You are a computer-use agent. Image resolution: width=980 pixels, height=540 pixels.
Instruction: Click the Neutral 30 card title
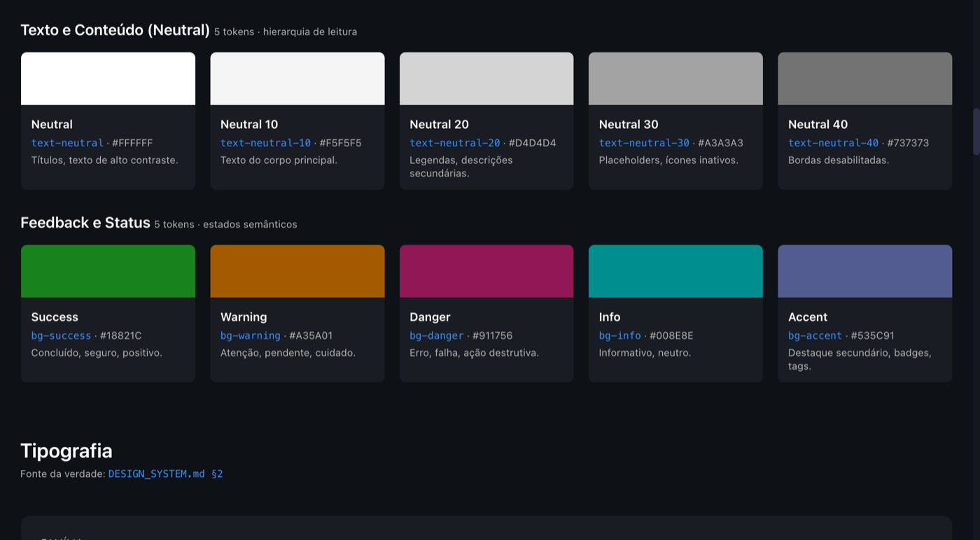[x=629, y=125]
